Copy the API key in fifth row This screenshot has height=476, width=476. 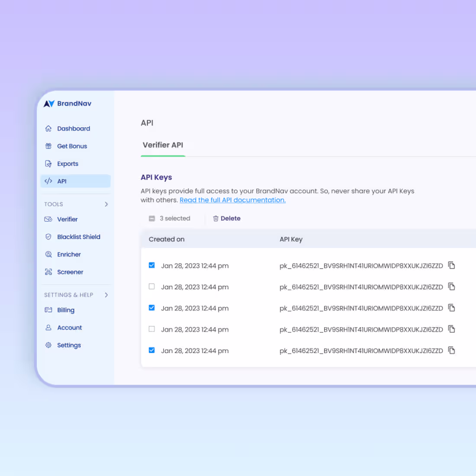[x=451, y=351]
